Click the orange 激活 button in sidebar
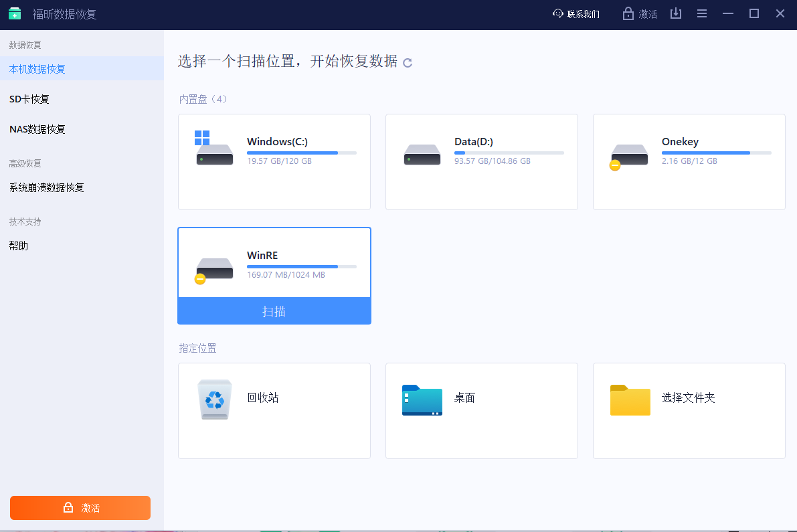The width and height of the screenshot is (797, 532). (x=80, y=508)
